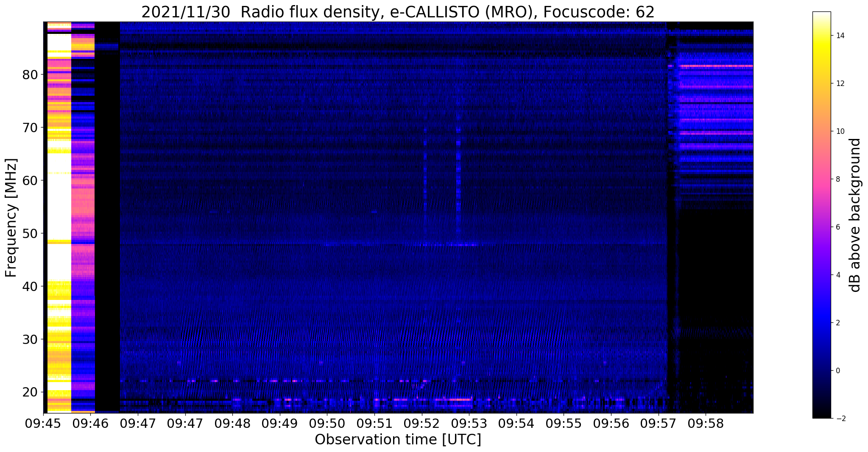Click the 'Frequency [MHz]' y-axis label
Screen dimensions: 868x452
(x=11, y=218)
